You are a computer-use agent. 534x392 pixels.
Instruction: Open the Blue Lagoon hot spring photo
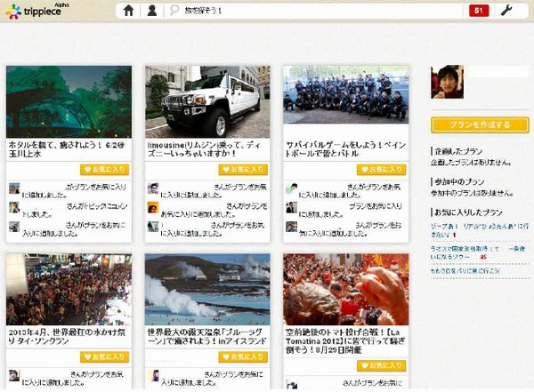click(x=207, y=289)
